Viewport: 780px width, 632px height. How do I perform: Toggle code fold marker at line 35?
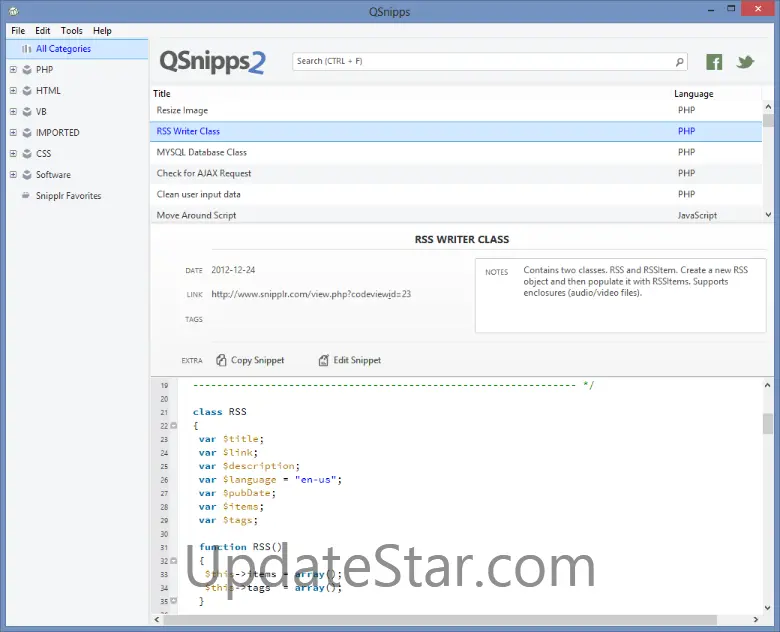(174, 601)
